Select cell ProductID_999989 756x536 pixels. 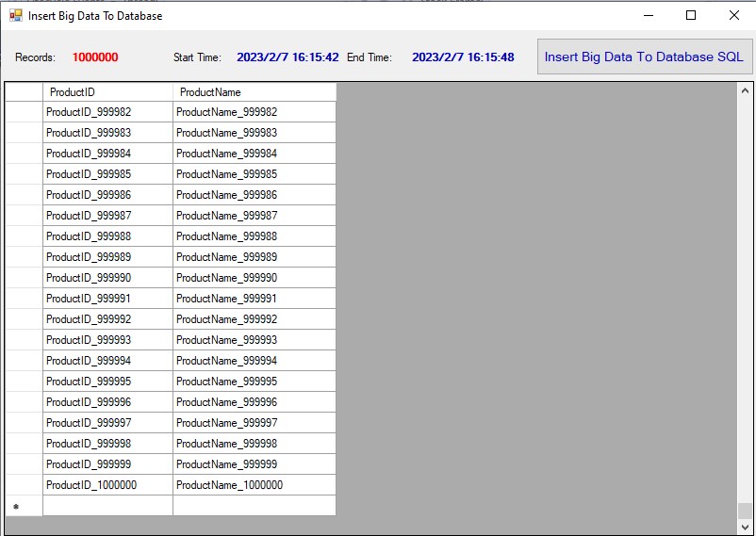click(x=108, y=257)
